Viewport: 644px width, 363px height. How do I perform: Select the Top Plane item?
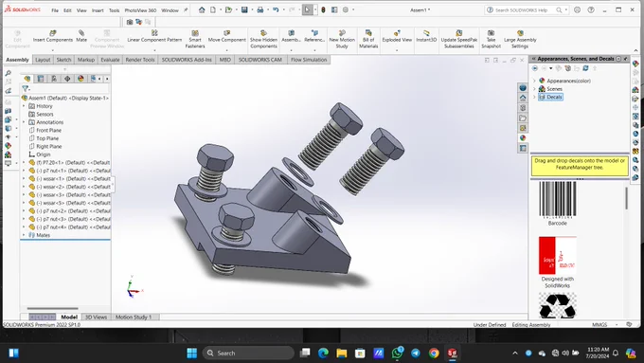[47, 138]
